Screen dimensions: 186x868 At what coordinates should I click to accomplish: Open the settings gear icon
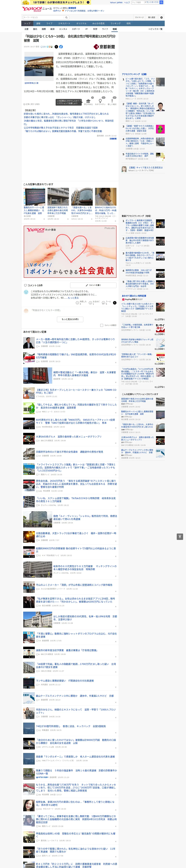click(161, 17)
